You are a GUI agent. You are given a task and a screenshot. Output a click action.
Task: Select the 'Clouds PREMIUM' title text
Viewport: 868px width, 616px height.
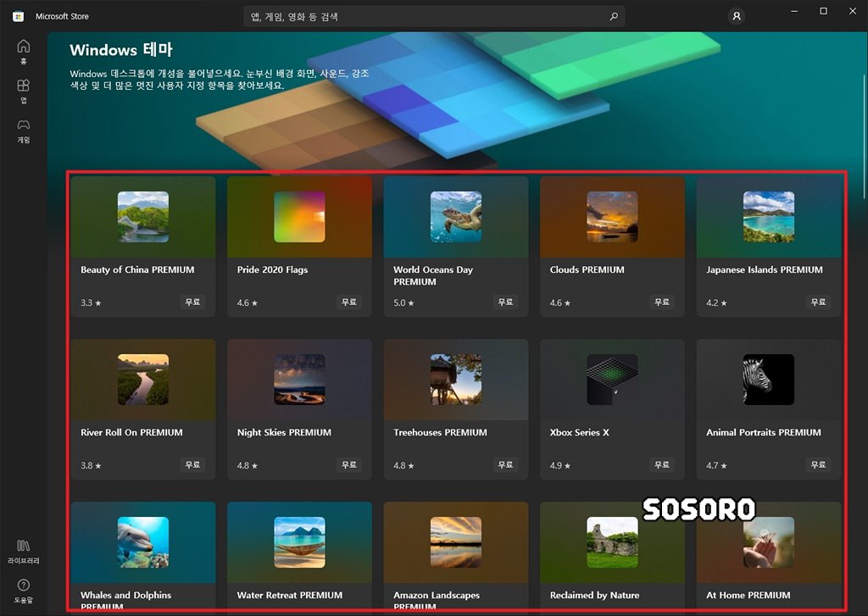587,269
